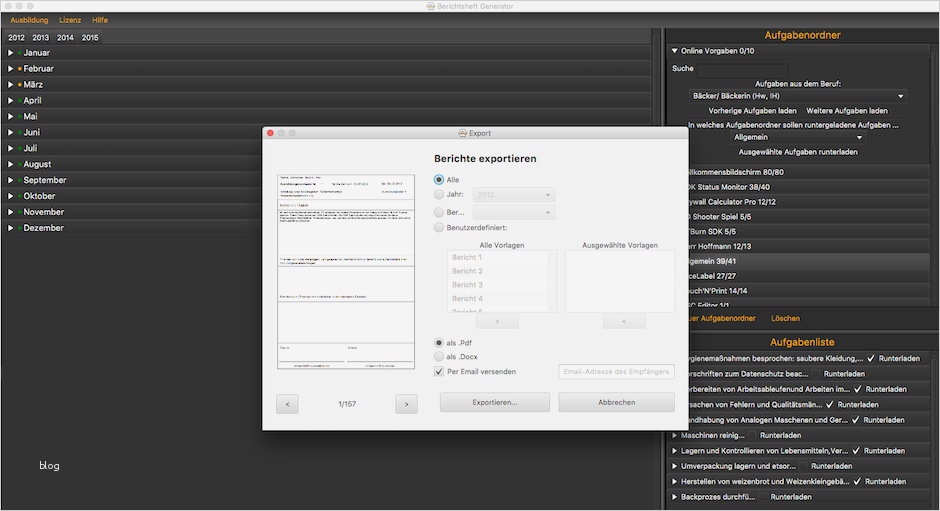Click the 'Löschen' link in Aufgabenordner
This screenshot has height=511, width=940.
click(785, 318)
